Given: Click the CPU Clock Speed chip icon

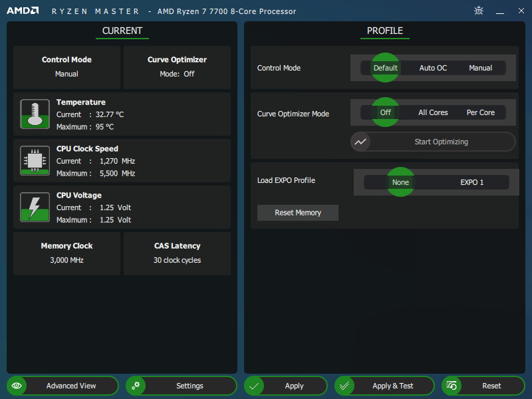Looking at the screenshot, I should pyautogui.click(x=35, y=160).
